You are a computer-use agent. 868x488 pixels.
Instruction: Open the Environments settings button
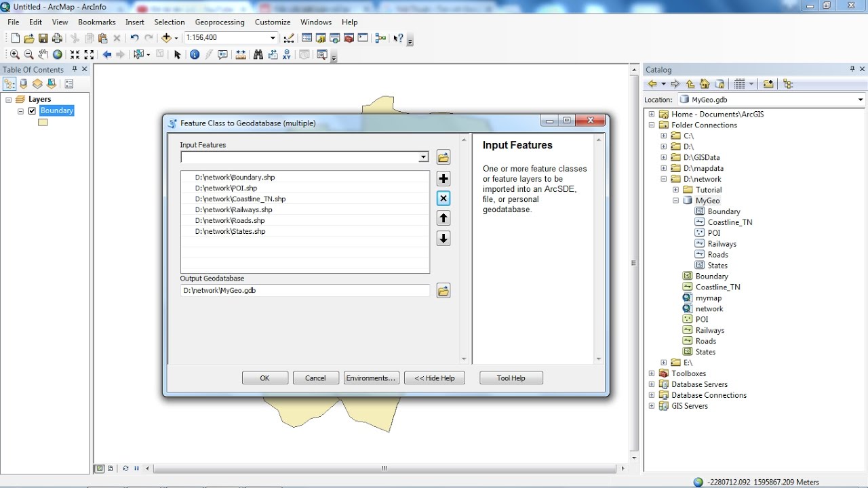371,378
